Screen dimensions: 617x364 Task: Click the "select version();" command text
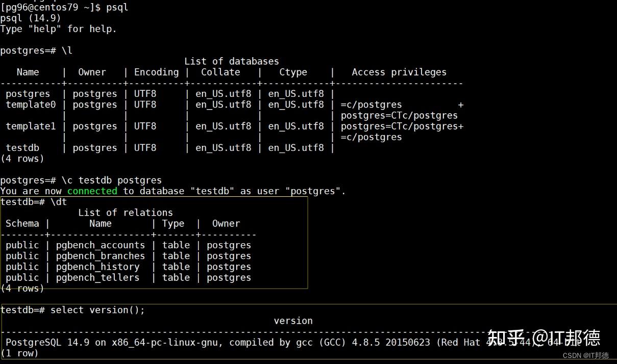(x=97, y=310)
